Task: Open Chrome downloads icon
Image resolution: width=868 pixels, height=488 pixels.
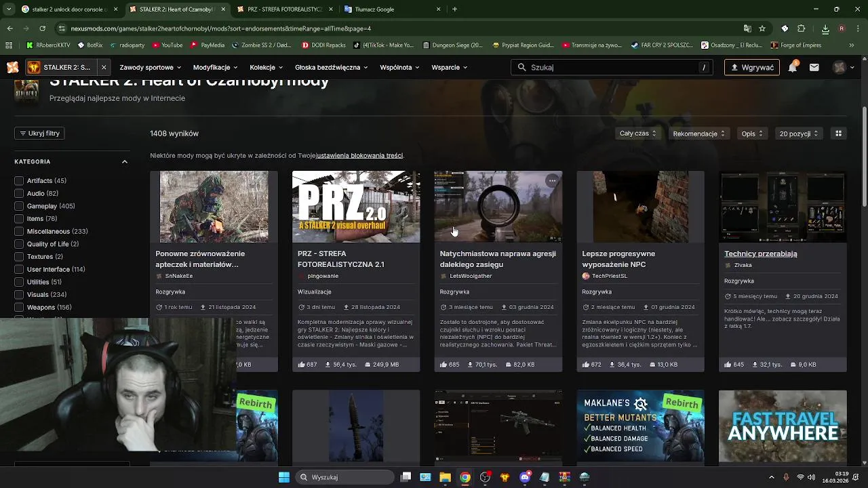Action: [x=825, y=28]
